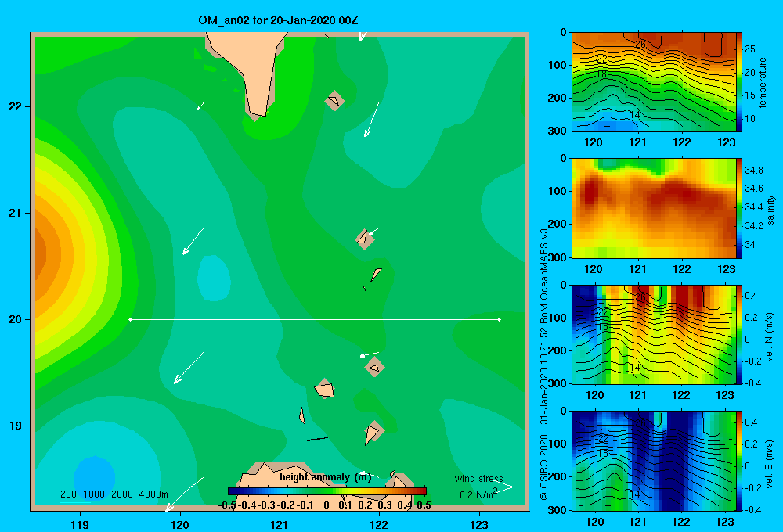The image size is (783, 532).
Task: Click the vel. E colorbar
Action: pos(739,461)
